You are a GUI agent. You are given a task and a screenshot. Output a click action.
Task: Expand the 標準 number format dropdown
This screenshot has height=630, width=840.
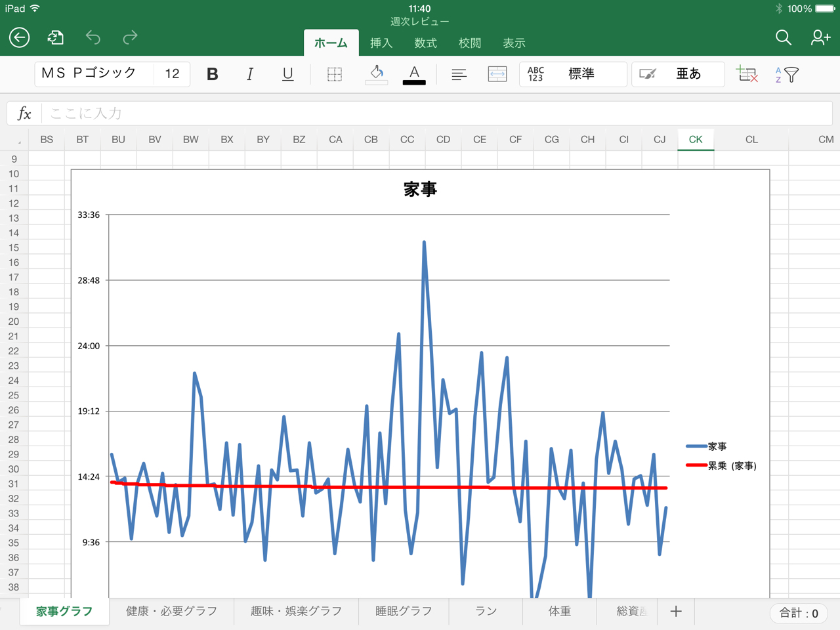[573, 74]
